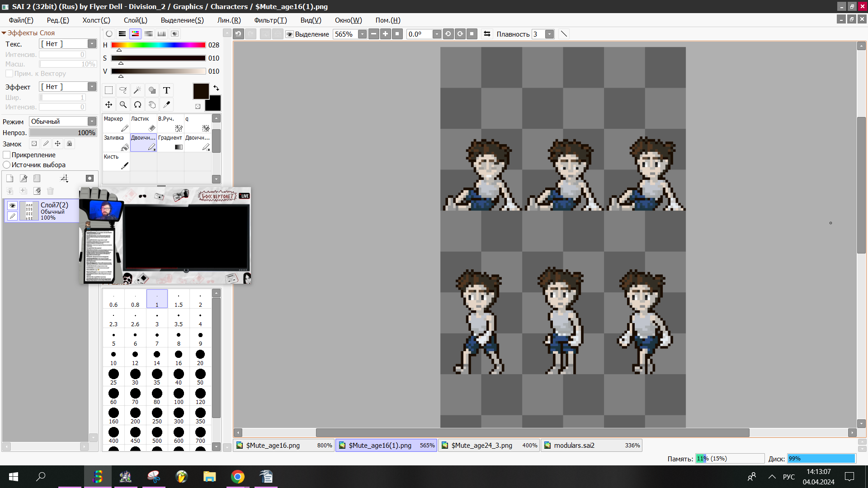Select the Lasso selection tool

tap(123, 90)
